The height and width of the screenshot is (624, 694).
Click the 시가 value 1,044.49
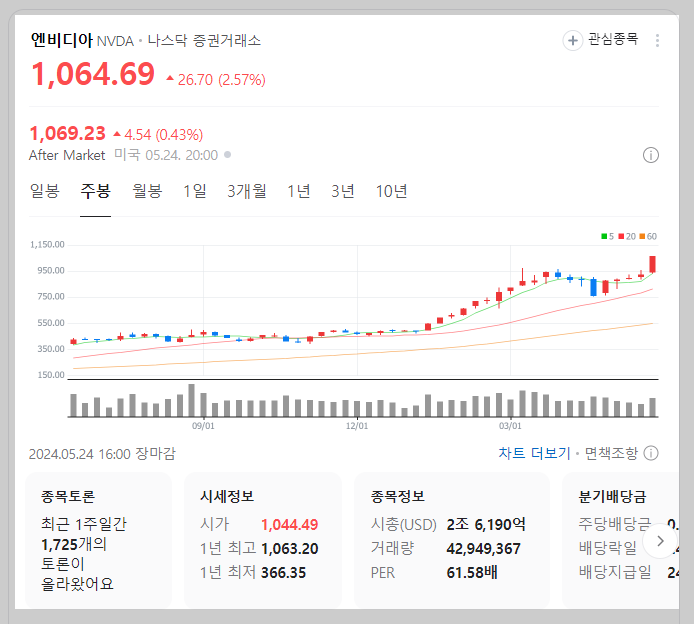click(x=289, y=524)
